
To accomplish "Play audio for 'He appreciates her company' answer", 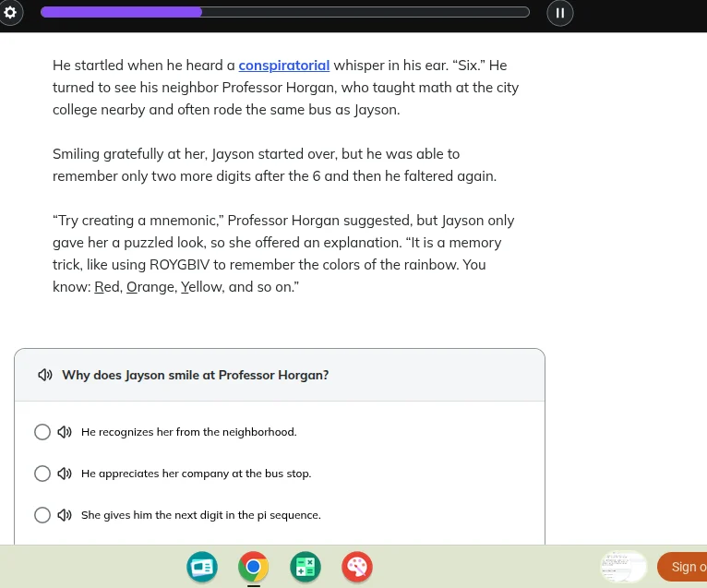I will (65, 474).
